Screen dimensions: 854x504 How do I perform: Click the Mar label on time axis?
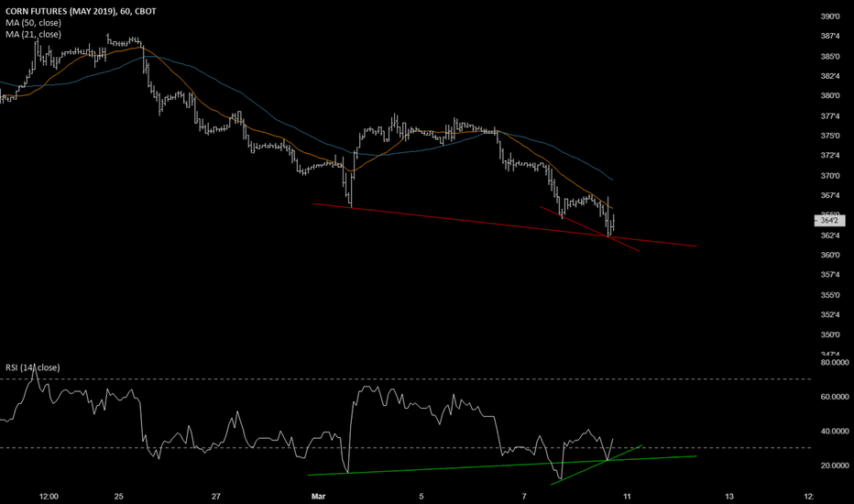click(x=318, y=497)
